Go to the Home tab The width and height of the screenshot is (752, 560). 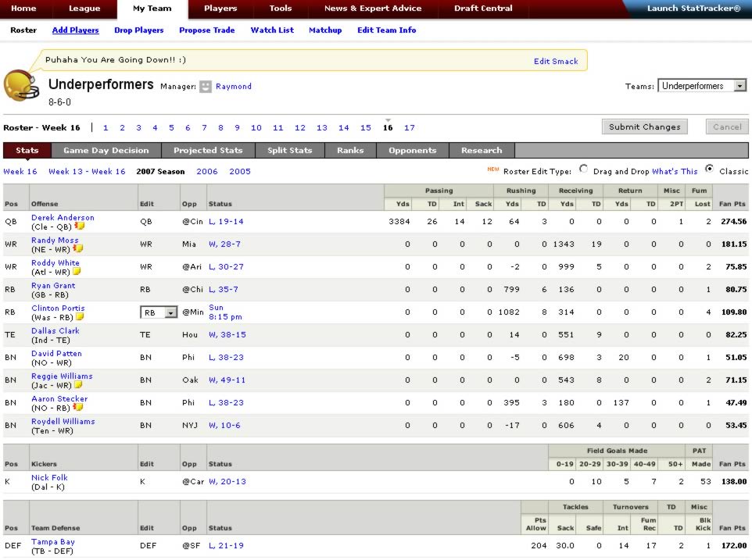[x=23, y=8]
